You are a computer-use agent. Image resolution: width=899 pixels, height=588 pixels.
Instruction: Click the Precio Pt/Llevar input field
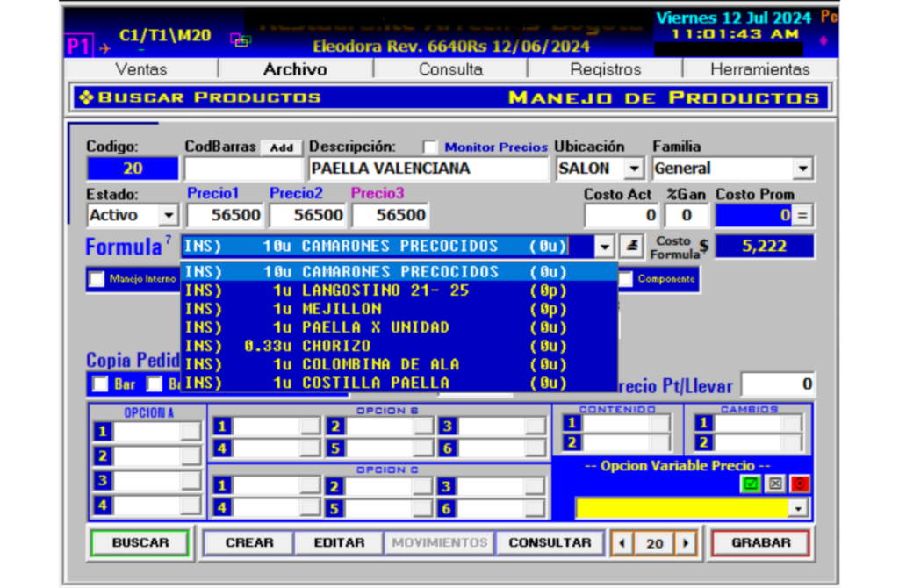tap(778, 384)
